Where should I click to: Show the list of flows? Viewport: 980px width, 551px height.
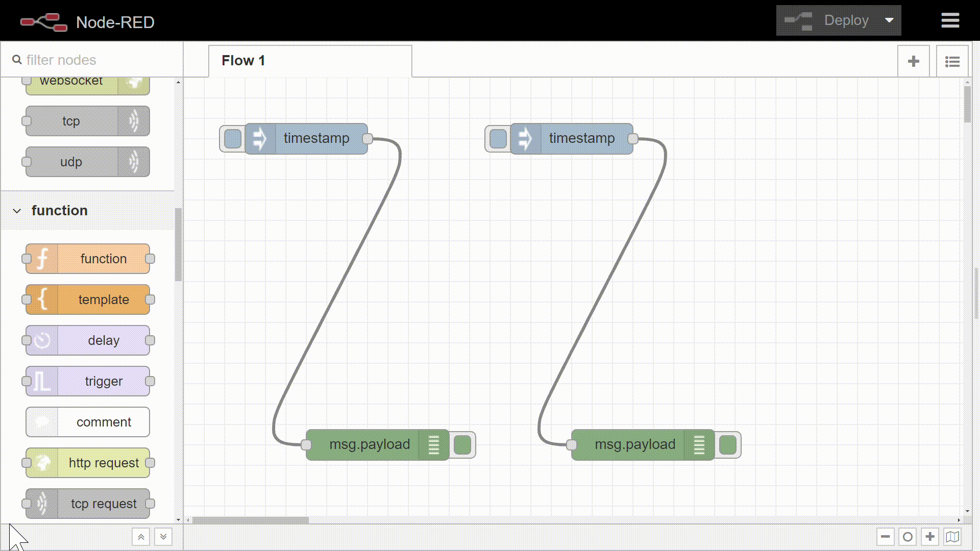click(952, 62)
